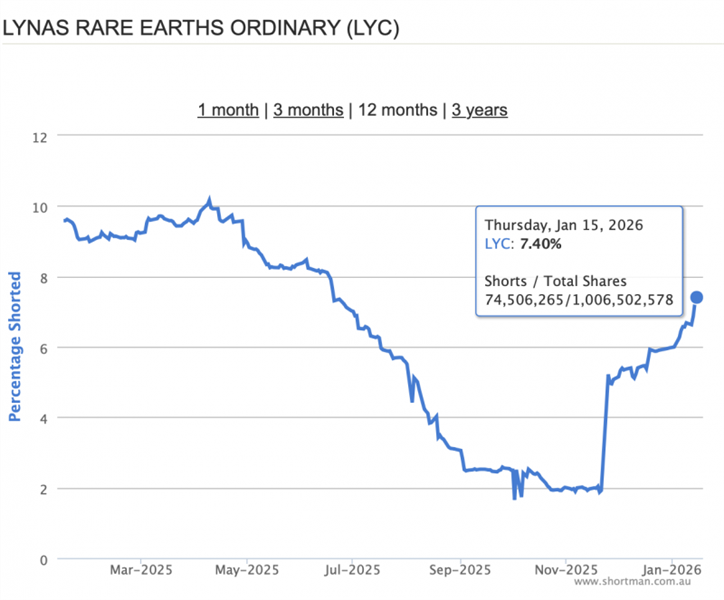Switch chart to 3 months view

click(x=308, y=109)
